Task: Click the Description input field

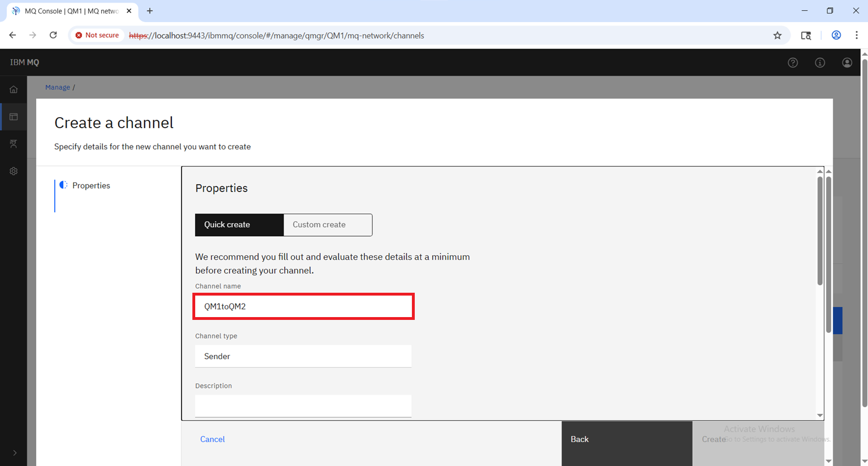Action: coord(303,406)
